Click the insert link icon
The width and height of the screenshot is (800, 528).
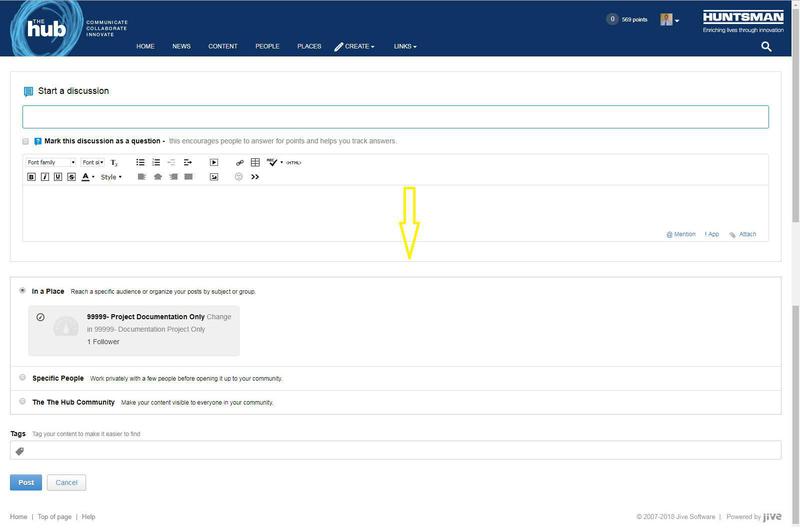coord(239,162)
